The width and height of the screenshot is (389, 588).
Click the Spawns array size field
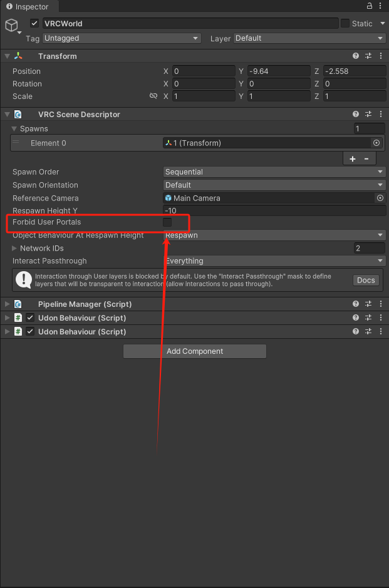[x=370, y=128]
